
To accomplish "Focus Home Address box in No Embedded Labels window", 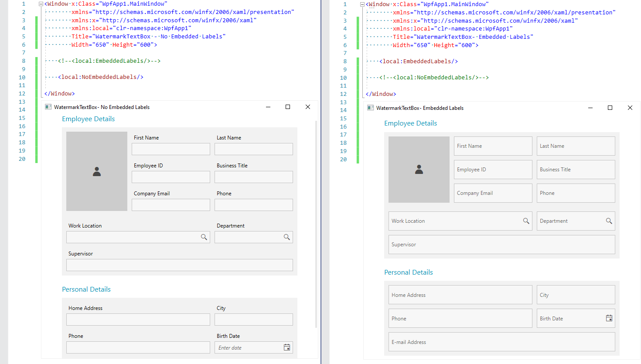I will pos(138,320).
